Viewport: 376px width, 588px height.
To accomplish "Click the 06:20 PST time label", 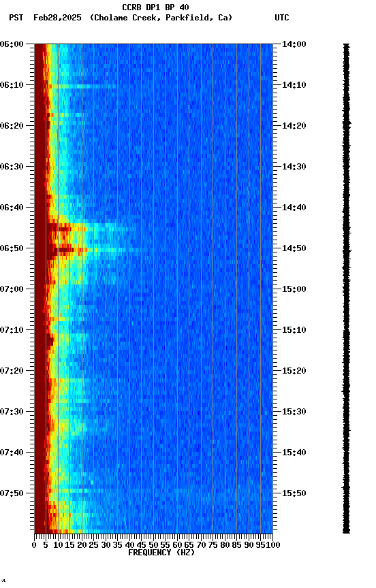I will pyautogui.click(x=12, y=126).
